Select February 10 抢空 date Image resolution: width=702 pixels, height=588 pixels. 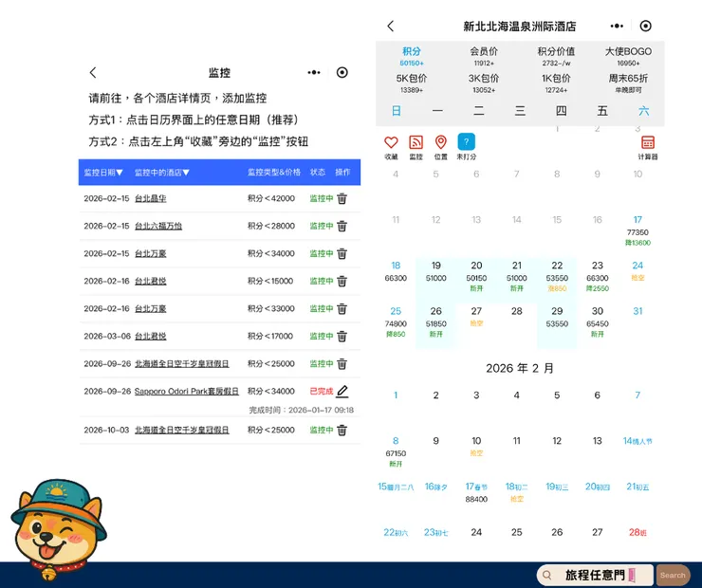(476, 447)
